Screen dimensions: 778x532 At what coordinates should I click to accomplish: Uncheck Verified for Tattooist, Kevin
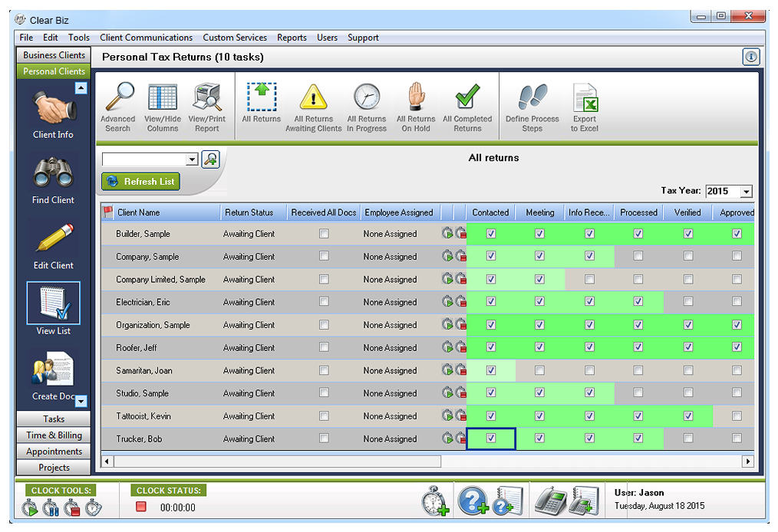[687, 415]
